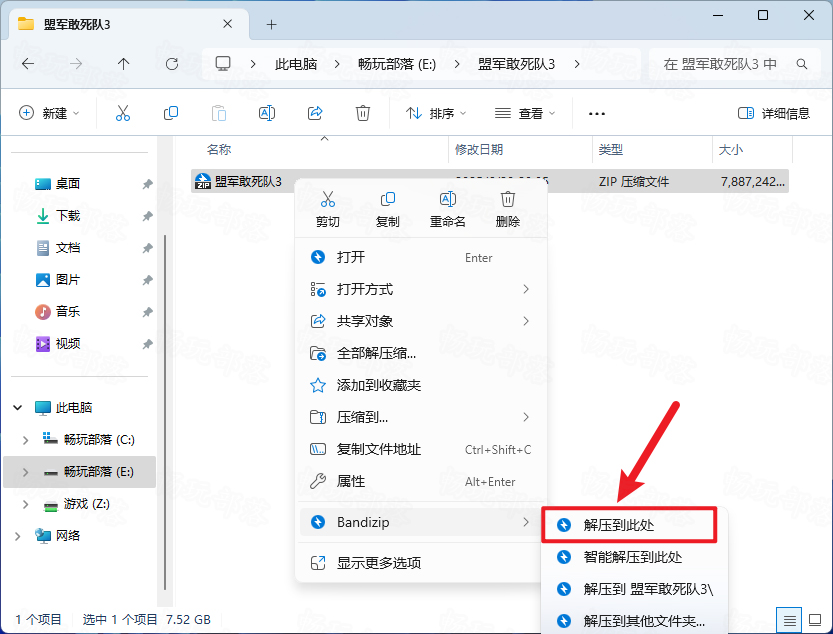This screenshot has width=833, height=634.
Task: Open the 压缩到... submenu
Action: point(421,417)
